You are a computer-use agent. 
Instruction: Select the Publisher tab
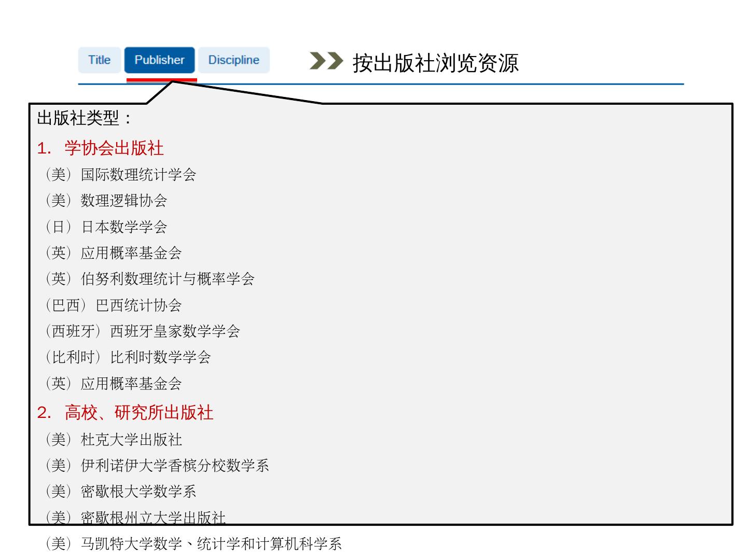tap(159, 60)
